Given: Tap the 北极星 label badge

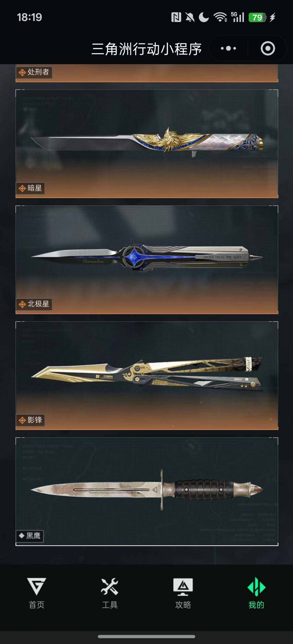Looking at the screenshot, I should click(34, 304).
